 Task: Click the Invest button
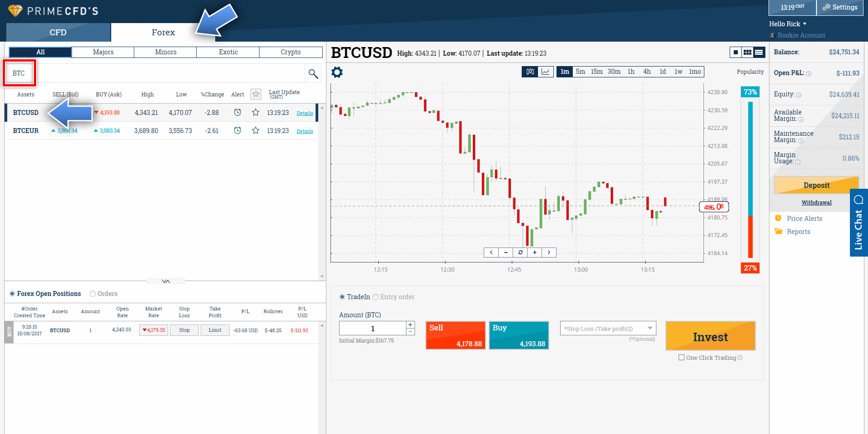710,336
